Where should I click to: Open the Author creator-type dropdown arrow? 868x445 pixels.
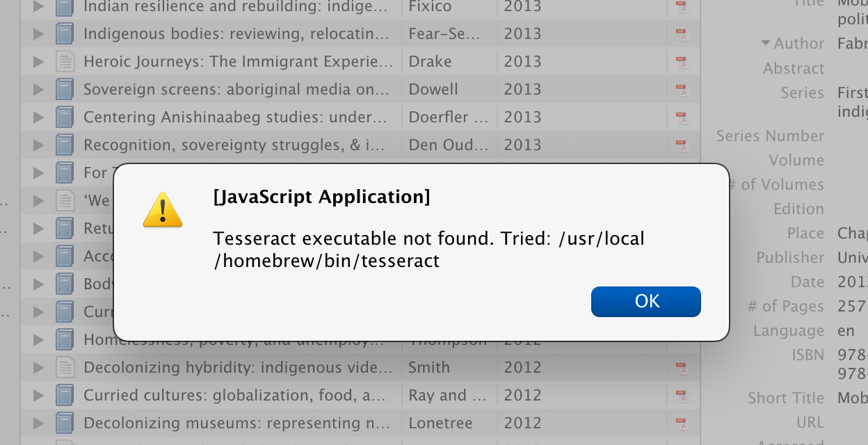[x=766, y=43]
